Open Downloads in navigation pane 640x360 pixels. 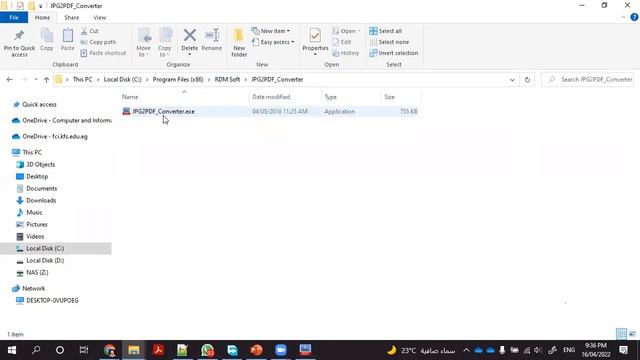point(41,200)
